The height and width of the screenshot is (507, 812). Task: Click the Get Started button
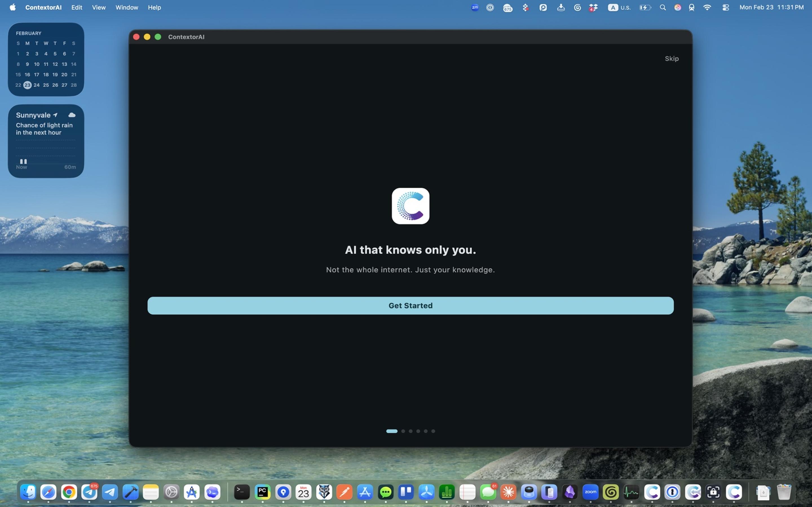point(410,306)
